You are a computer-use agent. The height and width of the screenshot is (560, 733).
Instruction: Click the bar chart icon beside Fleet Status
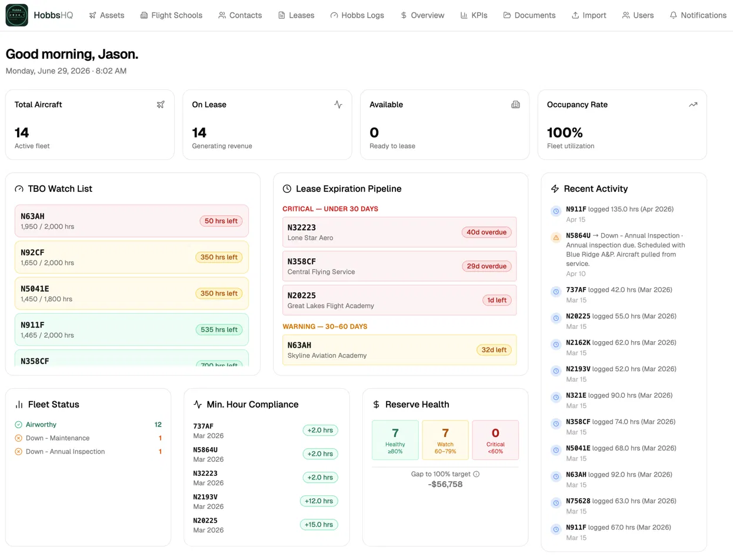point(19,405)
